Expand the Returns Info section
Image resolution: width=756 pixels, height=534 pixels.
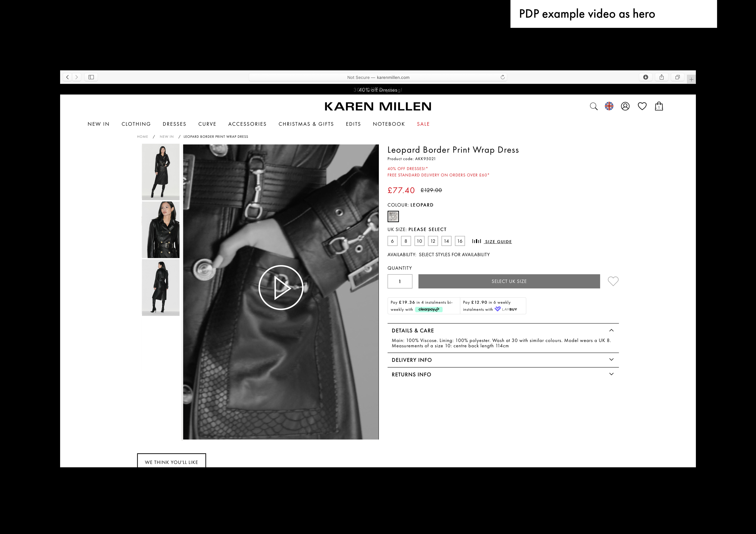pyautogui.click(x=611, y=374)
